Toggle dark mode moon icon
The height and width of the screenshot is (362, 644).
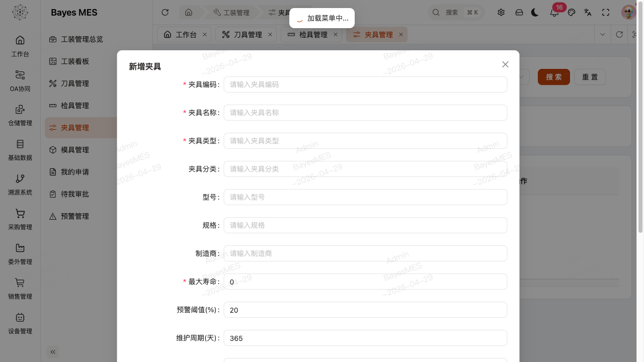tap(535, 13)
